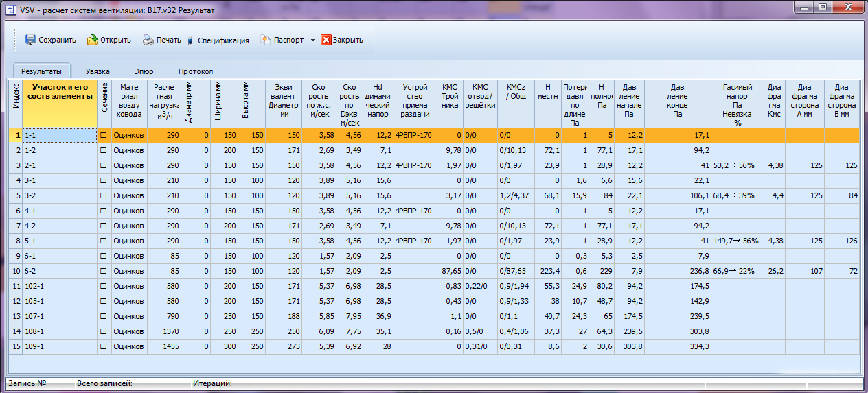This screenshot has height=393, width=868.
Task: Click the Открыть folder icon
Action: point(92,40)
